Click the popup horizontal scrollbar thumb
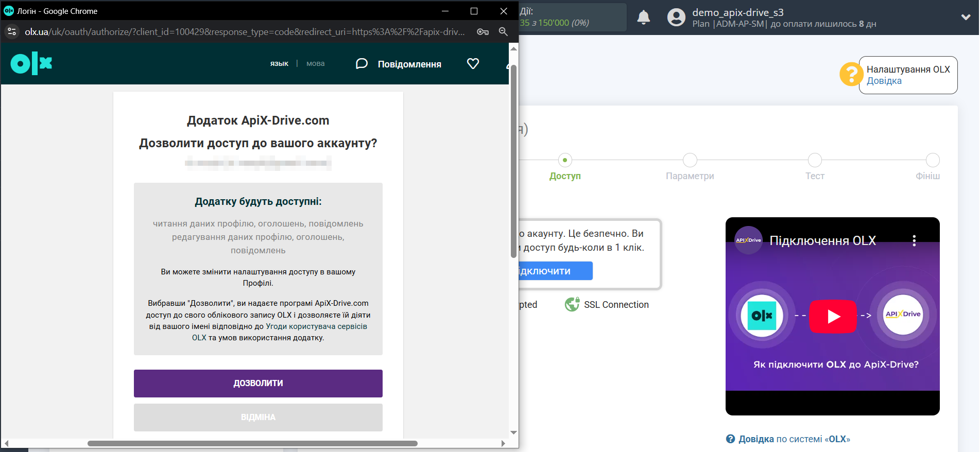This screenshot has width=980, height=452. 252,443
